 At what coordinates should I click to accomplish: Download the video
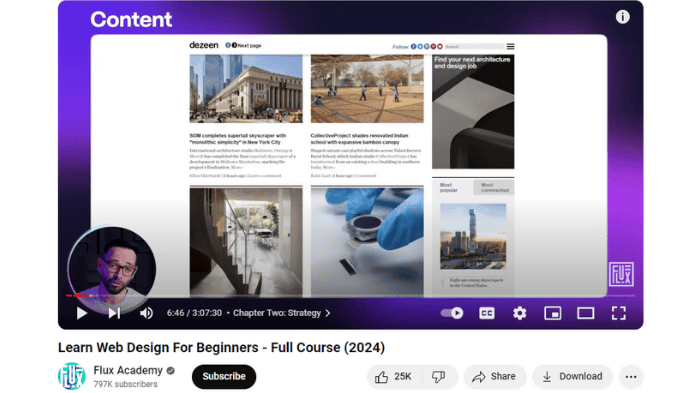pos(572,376)
